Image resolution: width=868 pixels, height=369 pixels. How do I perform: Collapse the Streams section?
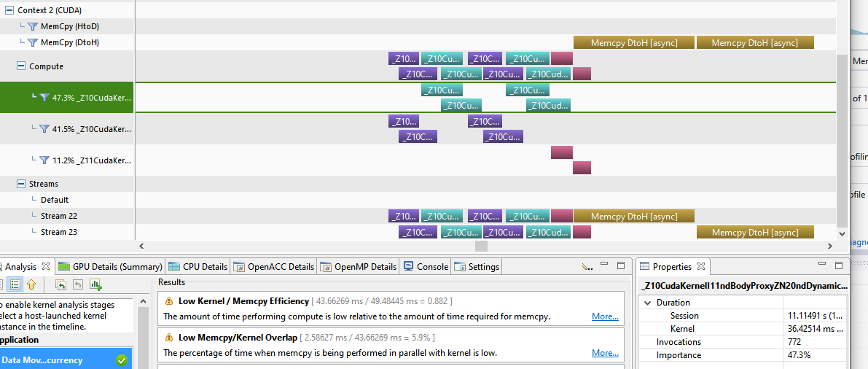pos(21,184)
